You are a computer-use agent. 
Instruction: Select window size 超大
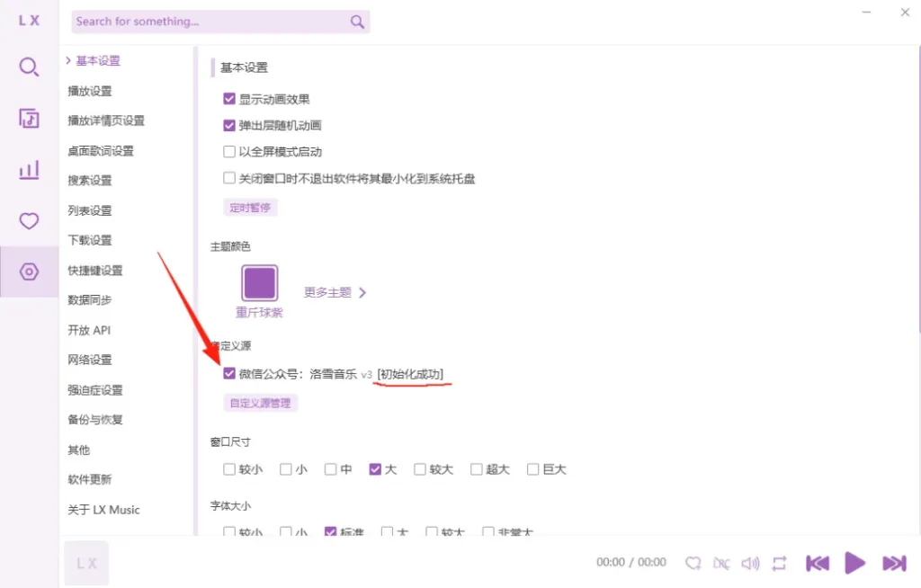[x=477, y=469]
